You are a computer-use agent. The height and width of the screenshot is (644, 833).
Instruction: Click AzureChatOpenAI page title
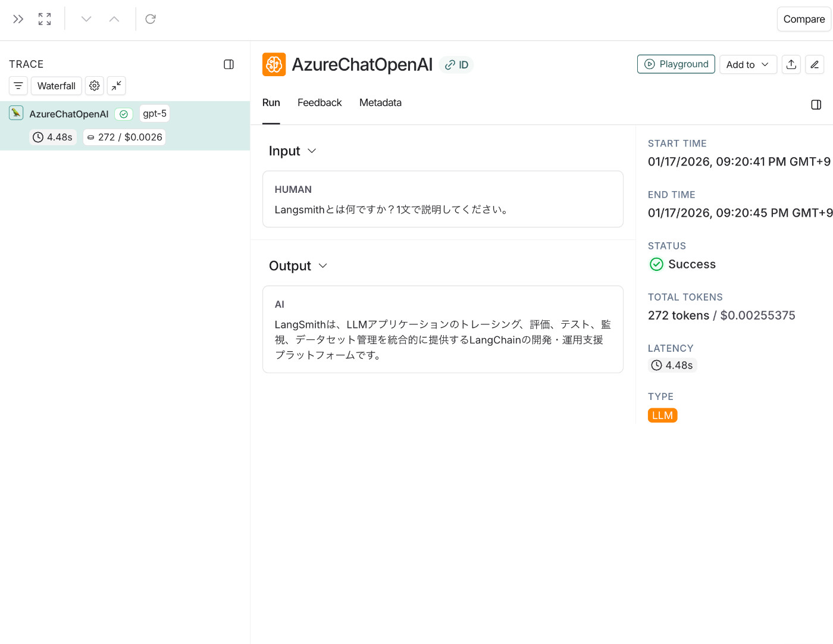point(362,64)
